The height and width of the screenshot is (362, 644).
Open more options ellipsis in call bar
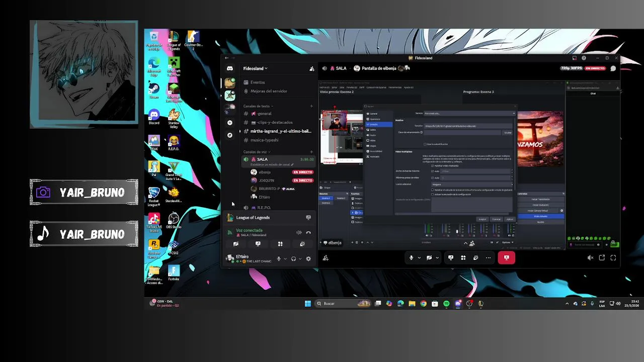click(x=488, y=258)
